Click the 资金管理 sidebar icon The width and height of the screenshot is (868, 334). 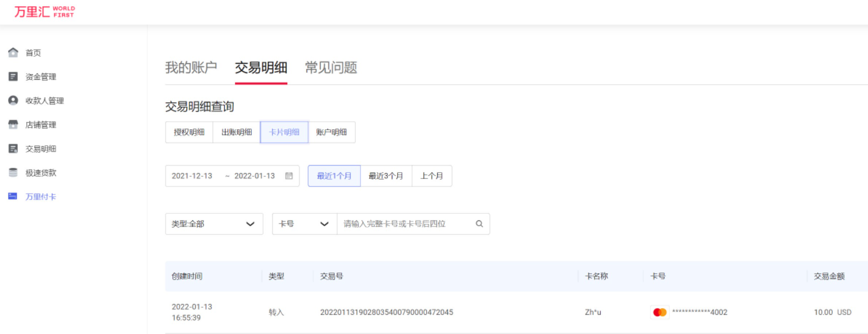pos(13,77)
